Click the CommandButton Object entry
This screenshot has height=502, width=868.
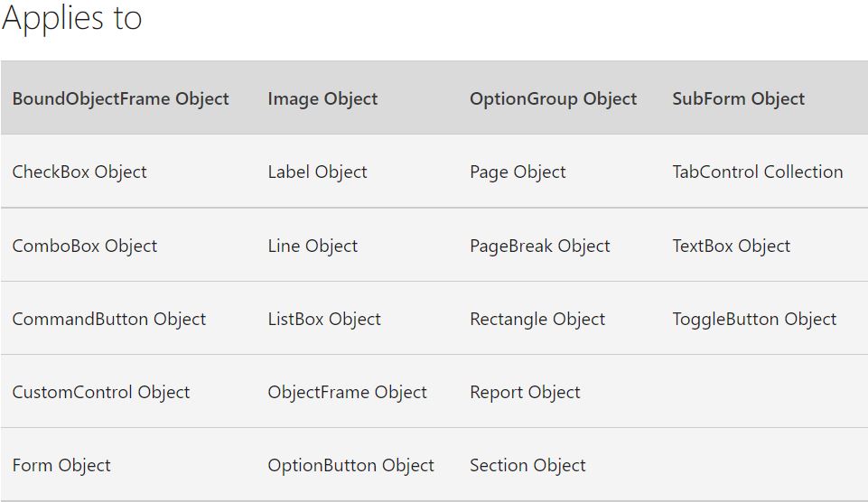[x=109, y=319]
